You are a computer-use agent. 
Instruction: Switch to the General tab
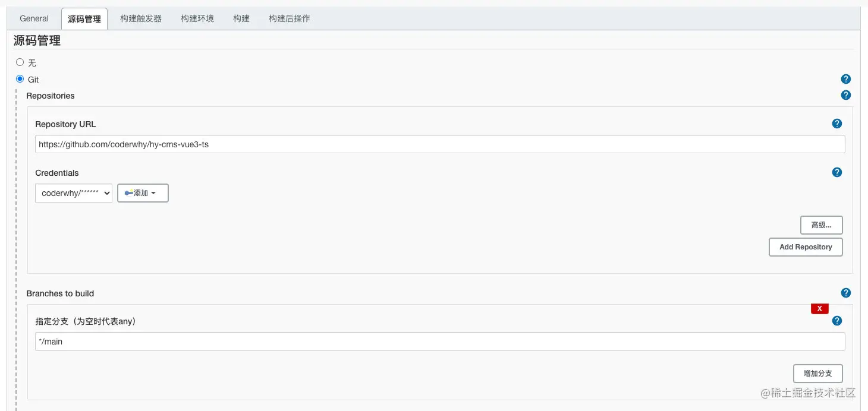[34, 18]
